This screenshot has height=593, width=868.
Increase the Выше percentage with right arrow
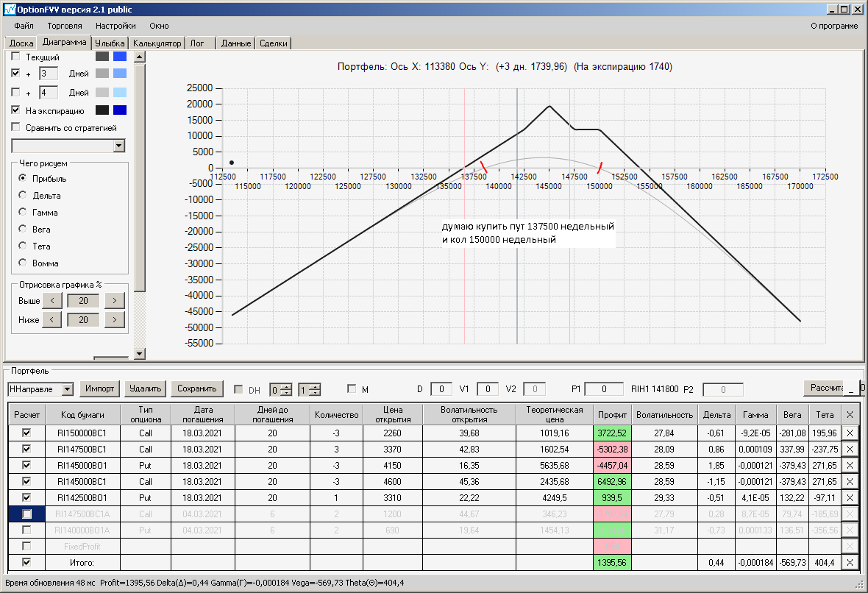pos(115,301)
